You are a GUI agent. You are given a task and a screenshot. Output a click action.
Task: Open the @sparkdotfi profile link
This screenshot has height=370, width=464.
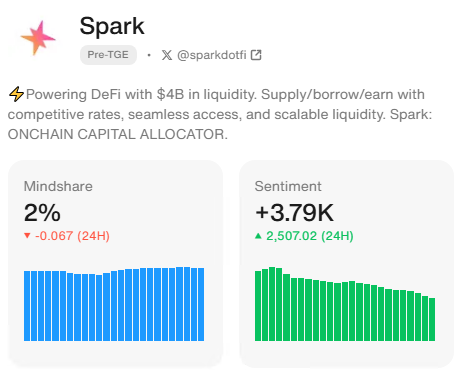[x=212, y=55]
